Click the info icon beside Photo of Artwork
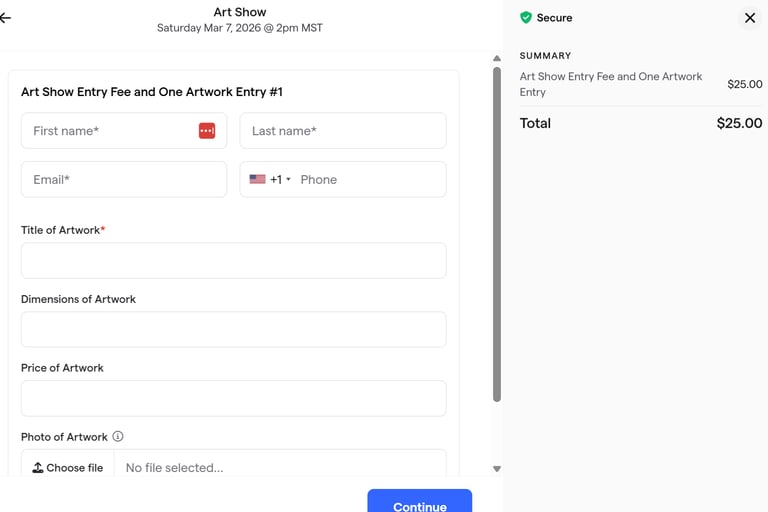768x512 pixels. click(118, 437)
